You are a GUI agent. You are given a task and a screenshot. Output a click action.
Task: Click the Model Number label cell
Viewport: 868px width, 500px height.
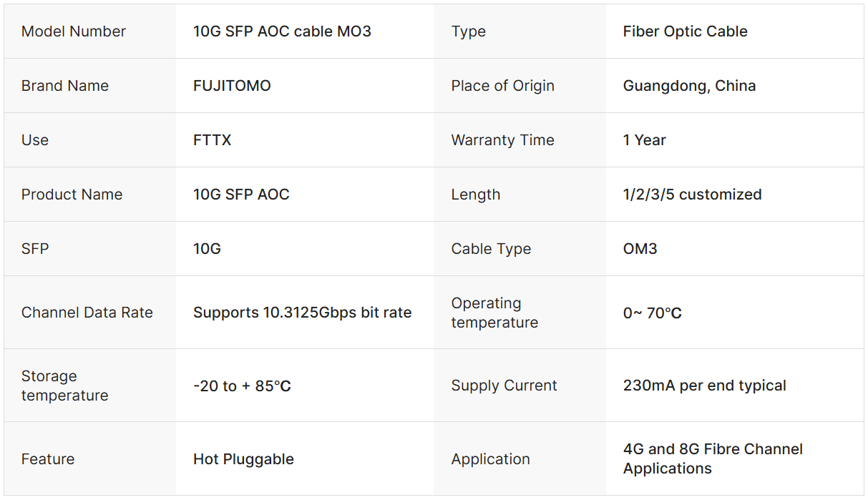pyautogui.click(x=74, y=31)
